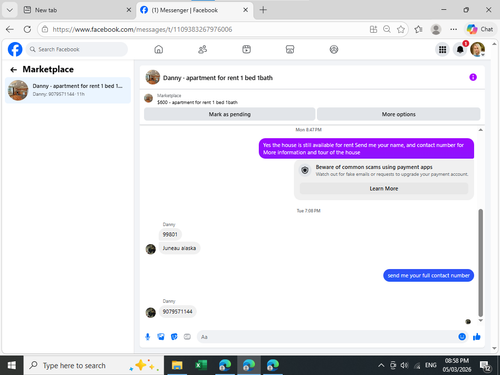Expand the tab actions dropdown chevron

coord(10,10)
